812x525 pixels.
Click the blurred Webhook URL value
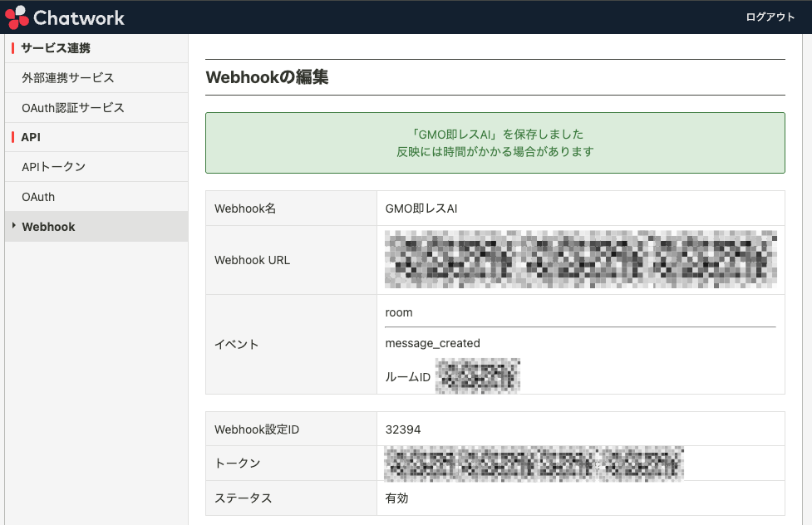[580, 260]
